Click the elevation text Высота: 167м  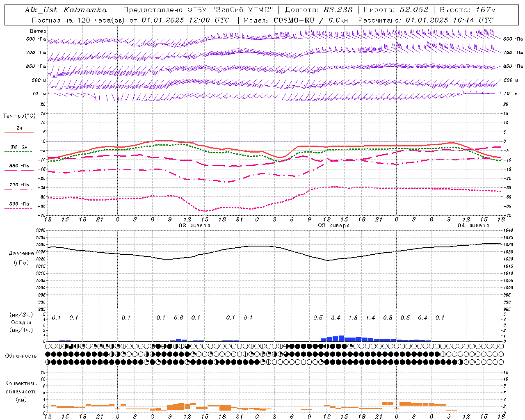[468, 10]
